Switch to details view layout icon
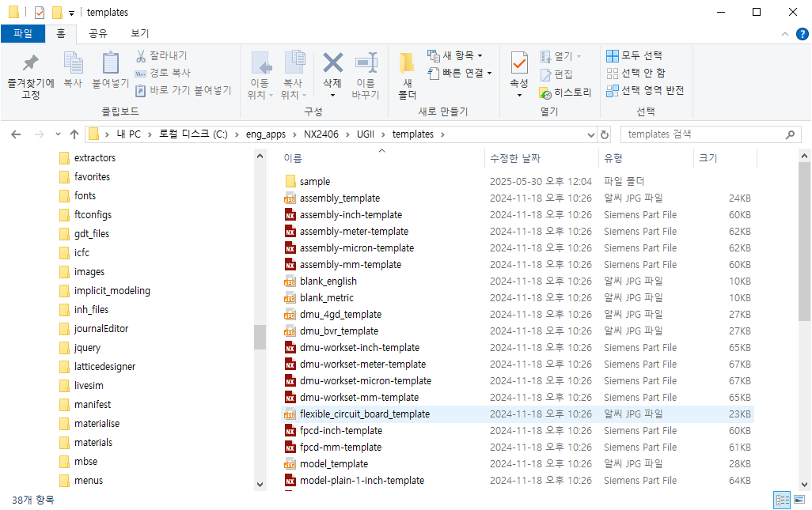This screenshot has width=812, height=510. (x=782, y=500)
